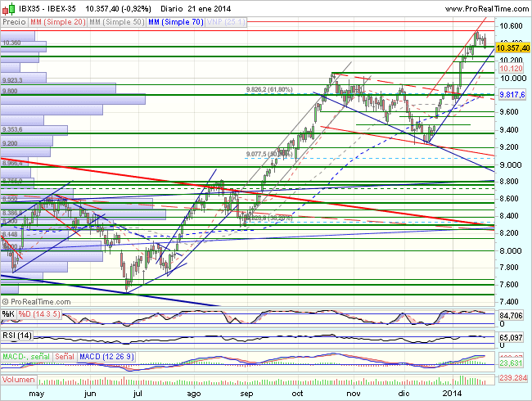Click the MACD (12 26 9) label
532x401 pixels.
coord(106,357)
